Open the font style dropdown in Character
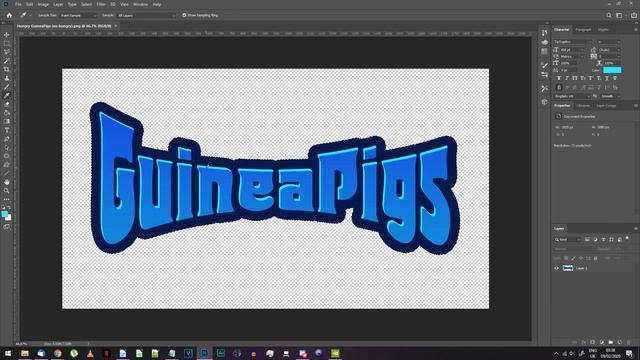 pos(609,42)
